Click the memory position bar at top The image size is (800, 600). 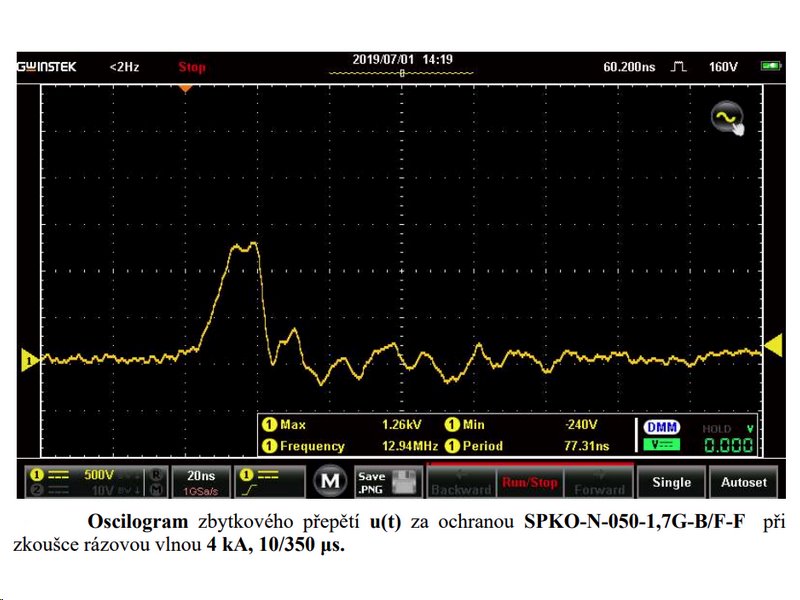pos(402,73)
